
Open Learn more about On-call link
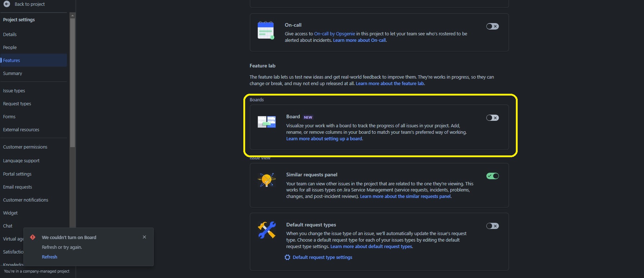point(359,40)
